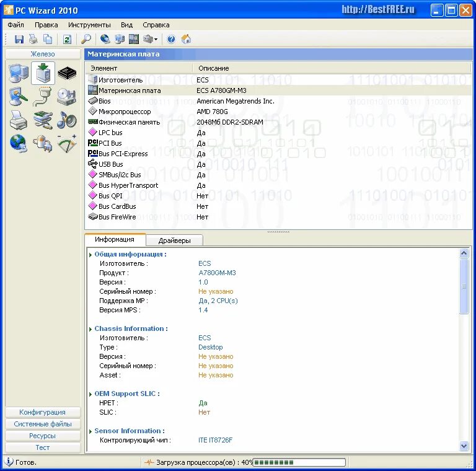
Task: Select the Mainboard icon with green arrow
Action: pos(43,73)
